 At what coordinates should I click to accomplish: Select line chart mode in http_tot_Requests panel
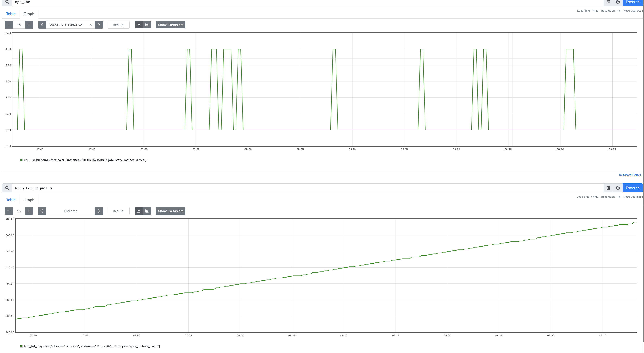138,211
